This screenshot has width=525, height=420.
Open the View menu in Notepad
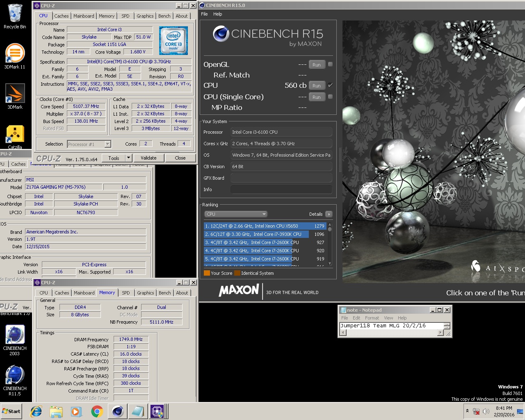[x=388, y=318]
